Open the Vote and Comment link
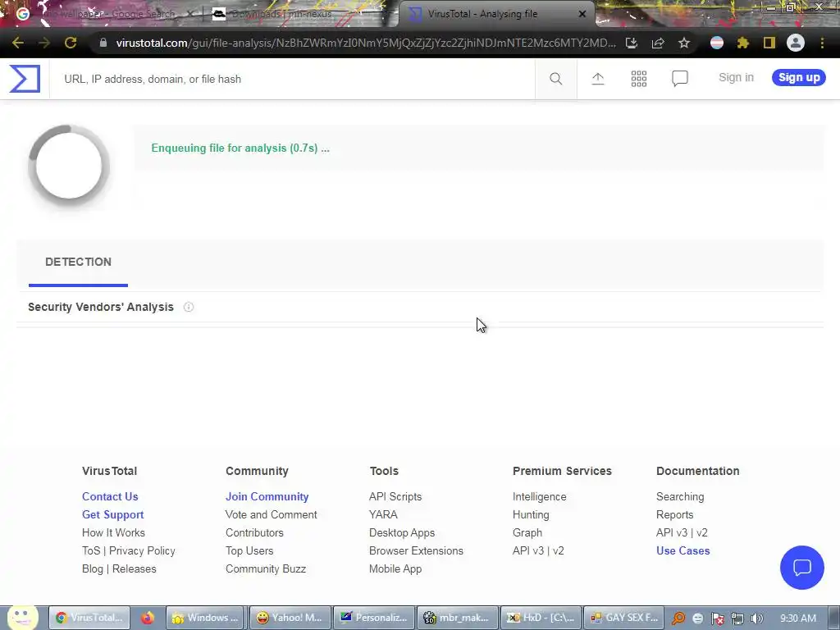 coord(271,515)
